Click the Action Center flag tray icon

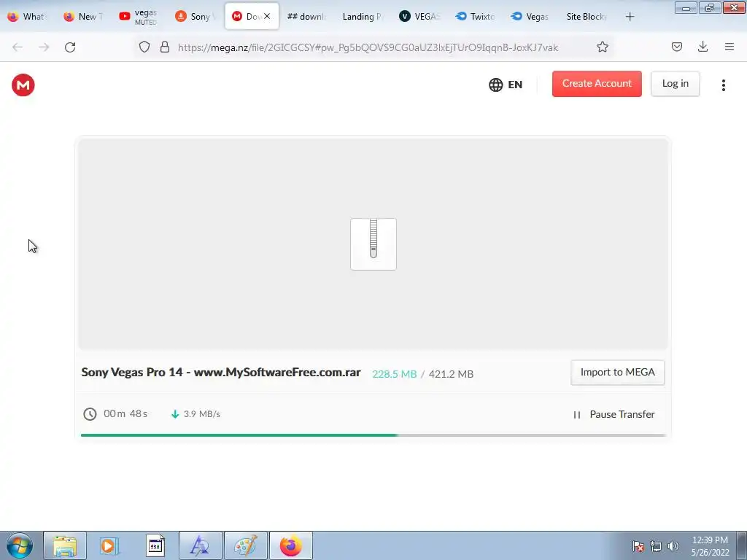[638, 545]
